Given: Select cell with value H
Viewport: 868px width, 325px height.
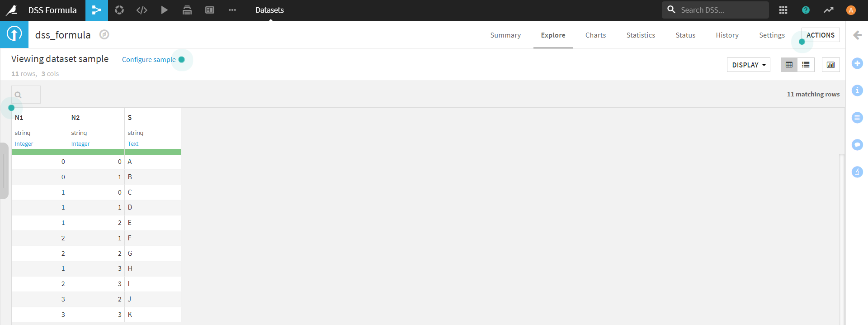Looking at the screenshot, I should (x=153, y=268).
